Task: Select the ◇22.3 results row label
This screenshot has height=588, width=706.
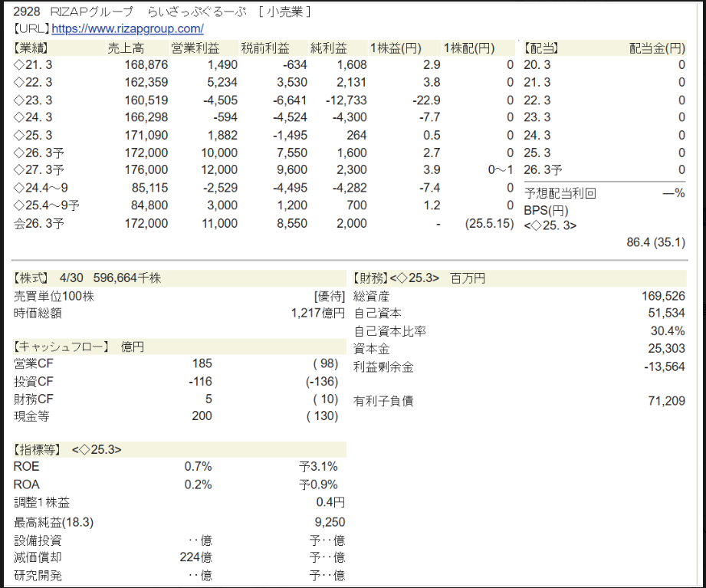Action: tap(33, 82)
